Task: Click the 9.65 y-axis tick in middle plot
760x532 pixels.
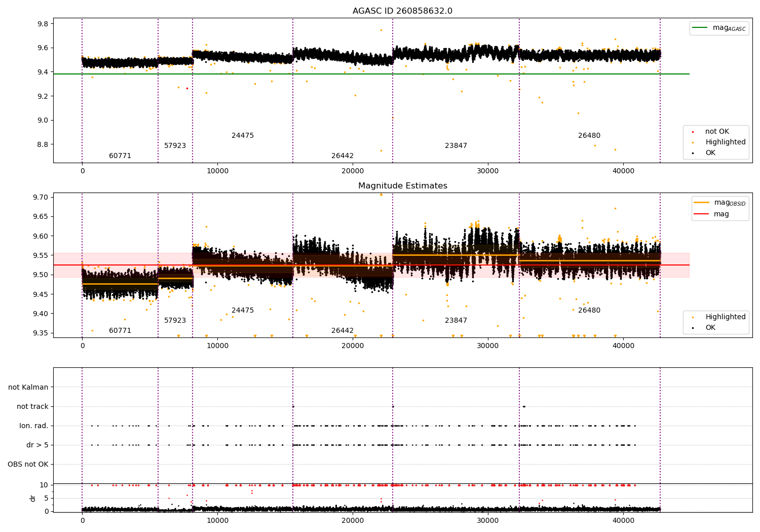Action: [41, 216]
